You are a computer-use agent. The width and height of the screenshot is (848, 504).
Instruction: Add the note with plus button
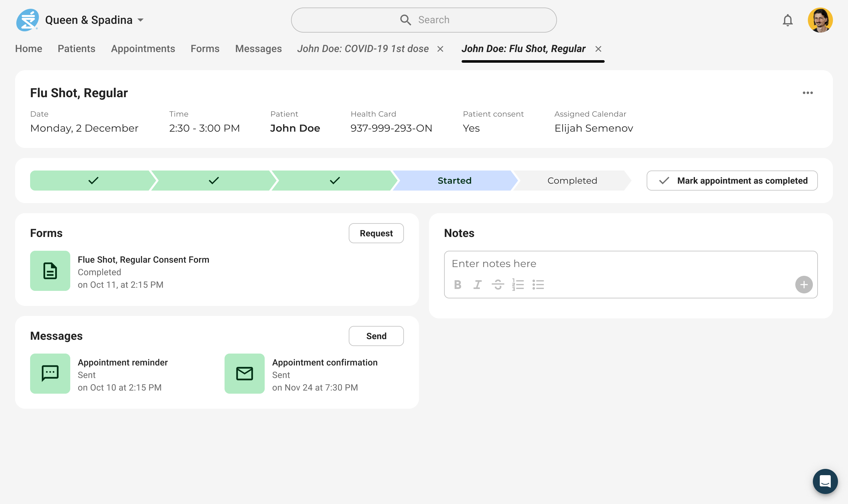[x=803, y=285]
